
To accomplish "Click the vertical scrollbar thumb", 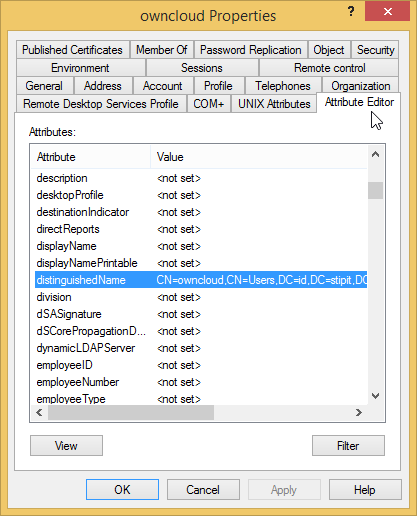I will click(376, 190).
